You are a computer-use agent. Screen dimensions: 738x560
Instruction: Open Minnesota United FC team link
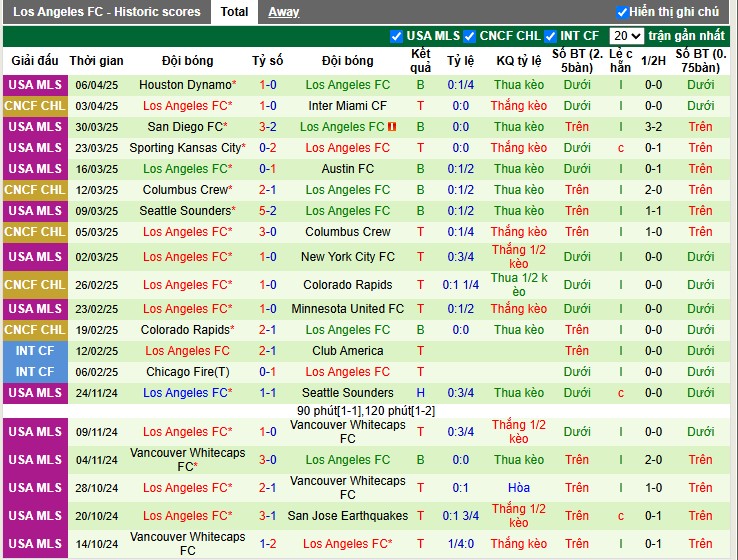tap(347, 309)
